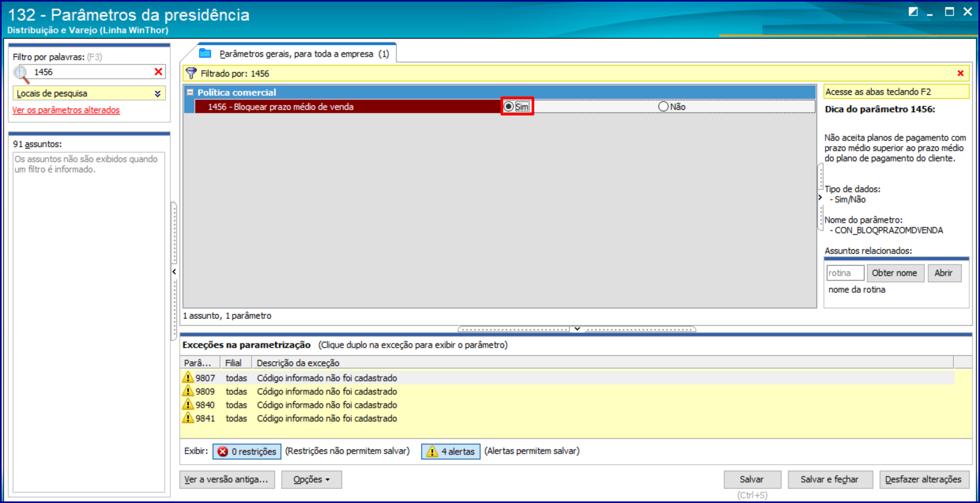Image resolution: width=980 pixels, height=503 pixels.
Task: Click the funnel icon beside Filtrado por
Action: (x=191, y=73)
